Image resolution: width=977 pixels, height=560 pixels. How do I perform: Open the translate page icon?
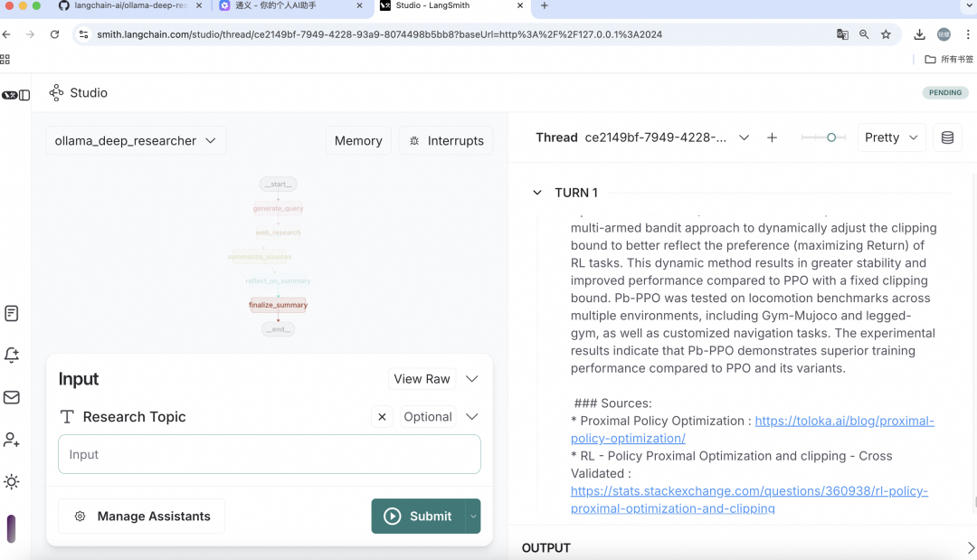point(842,34)
